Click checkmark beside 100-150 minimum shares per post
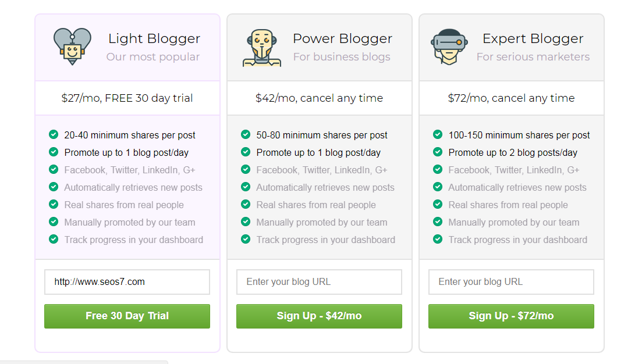The width and height of the screenshot is (642, 364). coord(438,134)
